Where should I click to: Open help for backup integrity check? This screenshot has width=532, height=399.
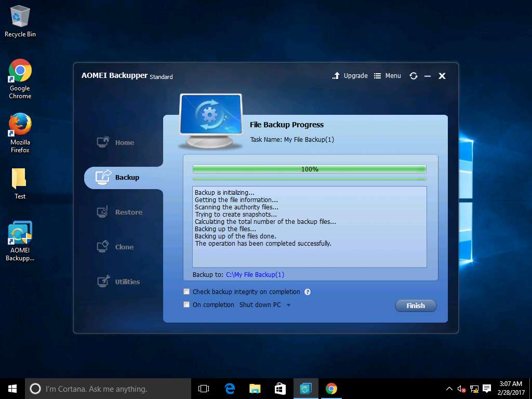click(308, 292)
